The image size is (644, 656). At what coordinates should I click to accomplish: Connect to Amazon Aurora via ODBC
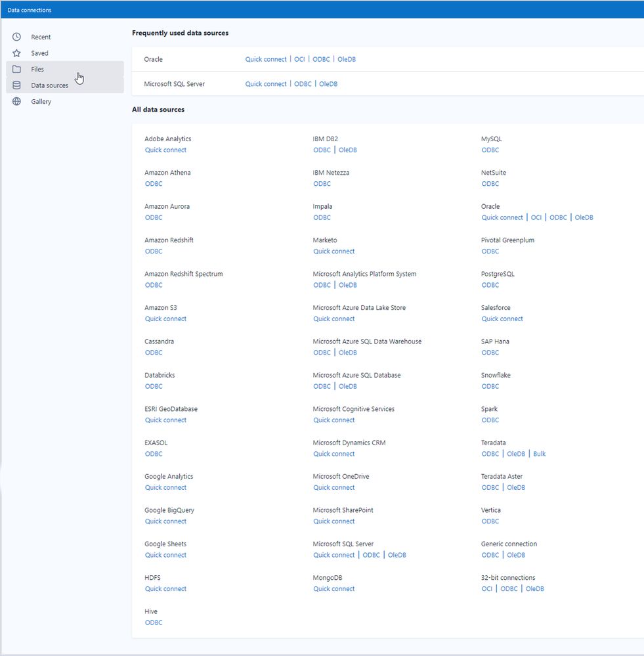[154, 217]
